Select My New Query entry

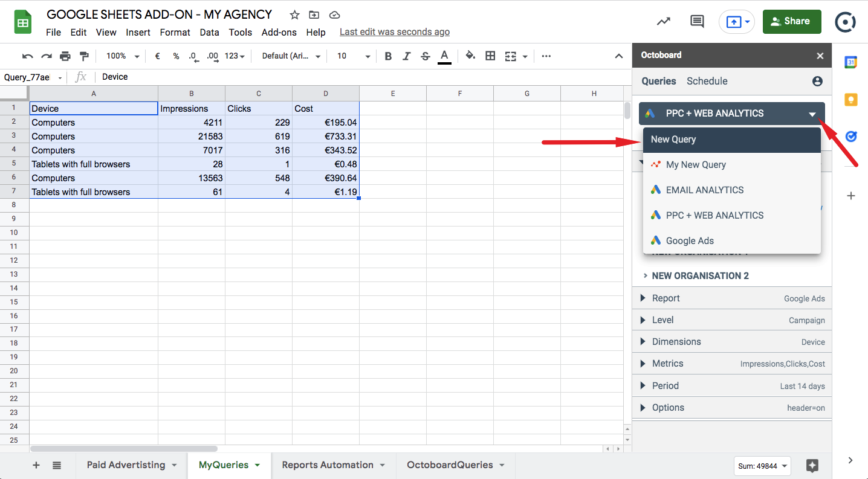pos(732,165)
